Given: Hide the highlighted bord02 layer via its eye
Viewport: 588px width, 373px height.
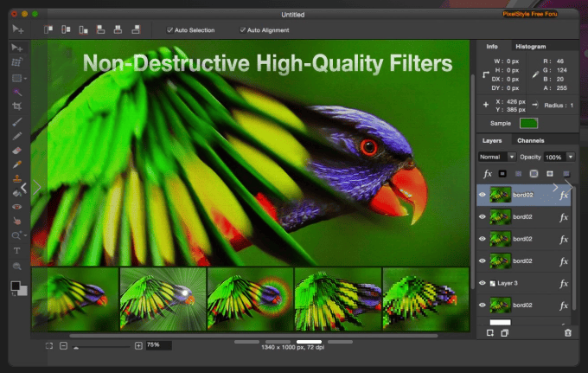Looking at the screenshot, I should [483, 195].
